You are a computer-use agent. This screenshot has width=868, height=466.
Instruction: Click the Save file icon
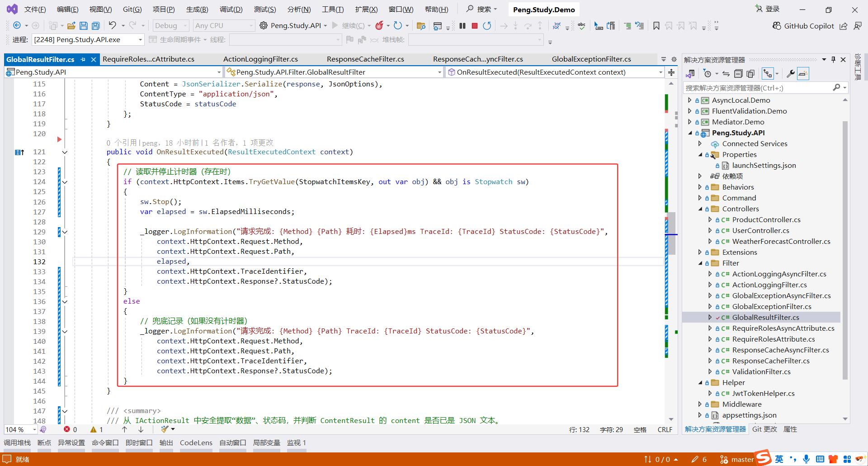coord(84,26)
